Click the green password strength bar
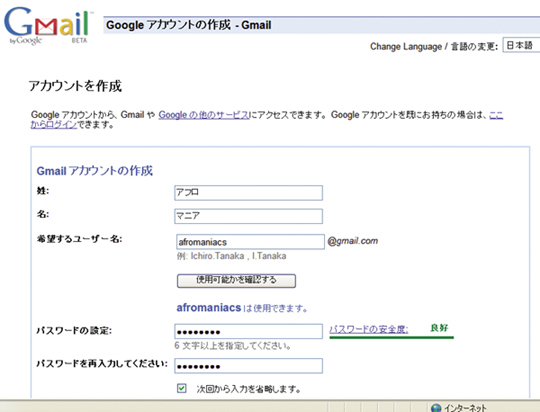The height and width of the screenshot is (412, 540). click(391, 337)
